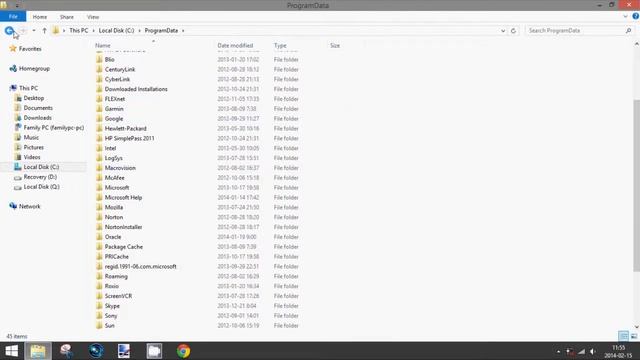Show hidden system tray icons arrow

pyautogui.click(x=558, y=351)
